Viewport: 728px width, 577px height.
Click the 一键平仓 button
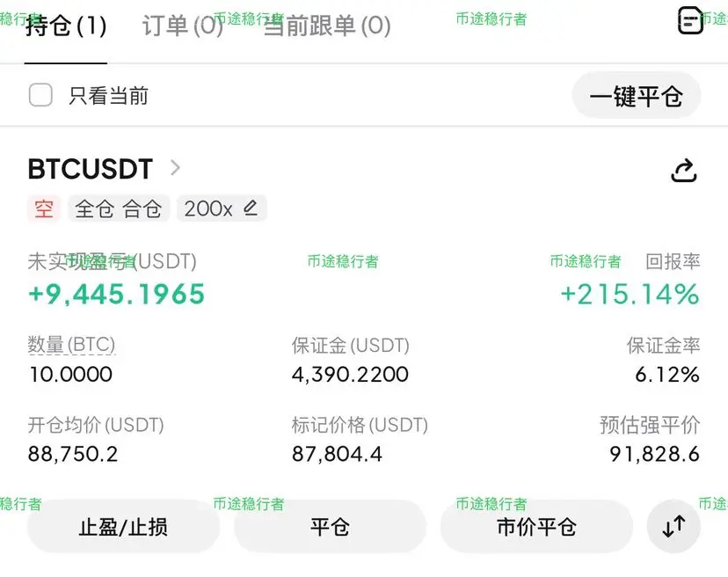[x=636, y=96]
